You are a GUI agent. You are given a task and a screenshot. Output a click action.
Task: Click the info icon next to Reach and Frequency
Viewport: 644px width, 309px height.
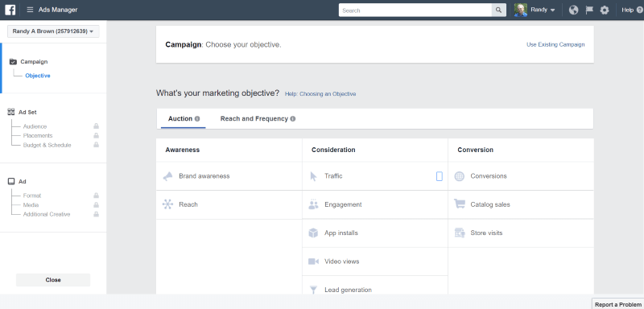pos(292,119)
